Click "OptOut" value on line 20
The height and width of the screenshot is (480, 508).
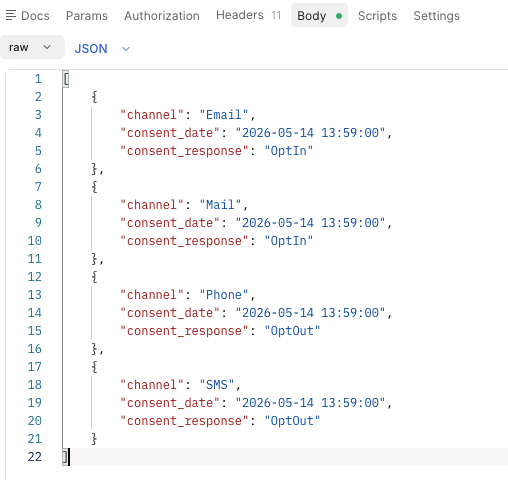[292, 421]
